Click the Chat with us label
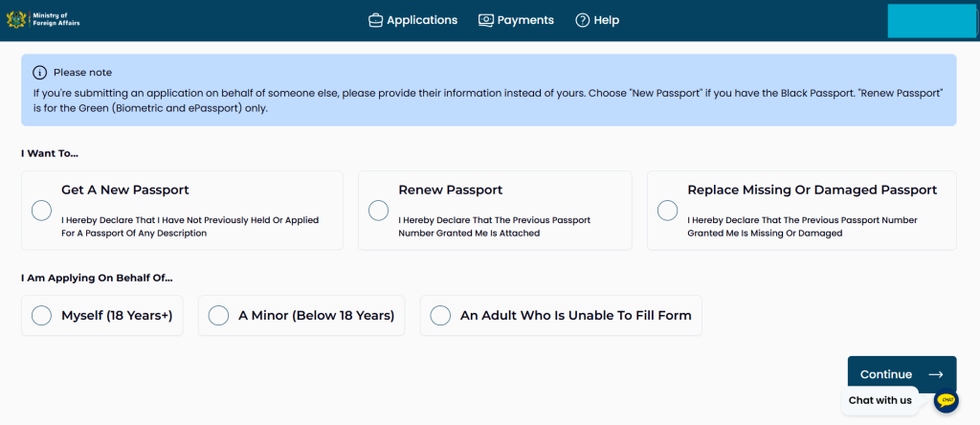Viewport: 980px width, 425px height. 880,400
